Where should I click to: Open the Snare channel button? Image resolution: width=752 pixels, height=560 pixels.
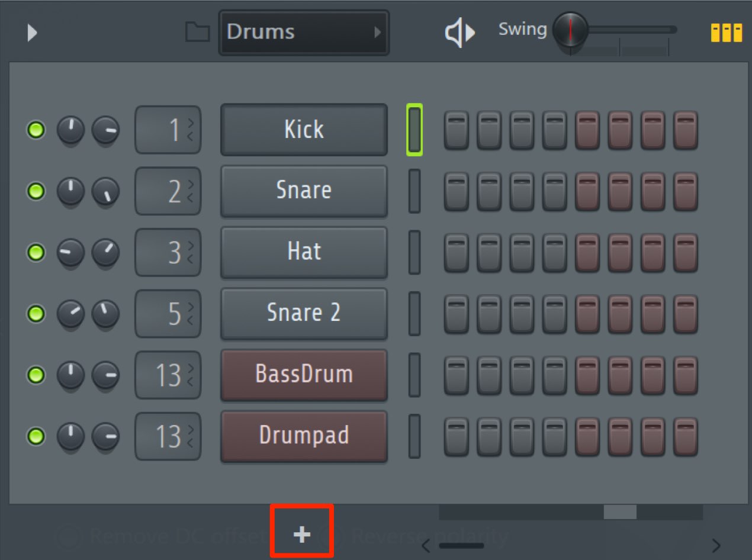304,191
